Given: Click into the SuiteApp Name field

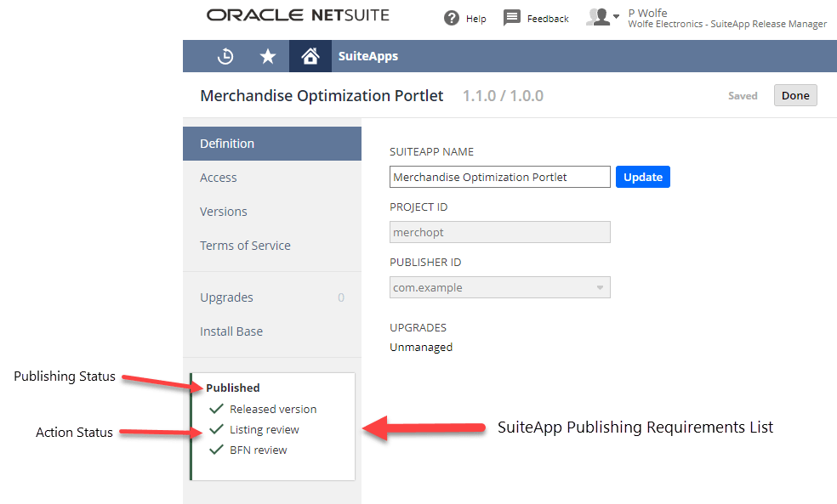Looking at the screenshot, I should [499, 177].
